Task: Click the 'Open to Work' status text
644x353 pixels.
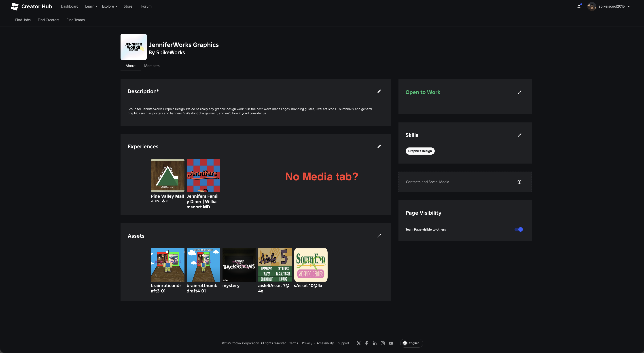Action: (423, 92)
